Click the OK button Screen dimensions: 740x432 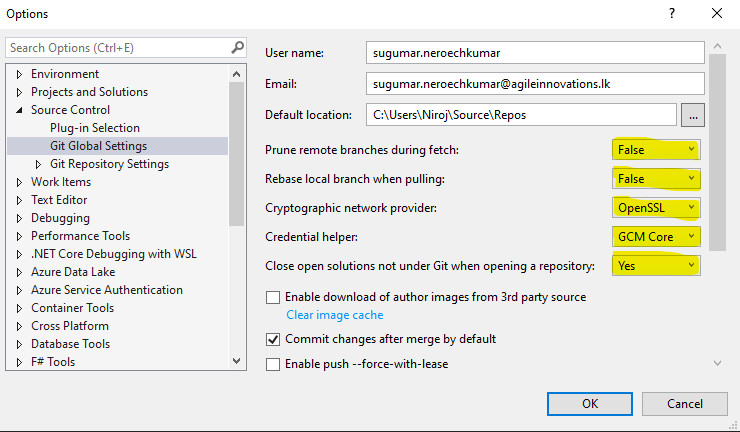[590, 403]
